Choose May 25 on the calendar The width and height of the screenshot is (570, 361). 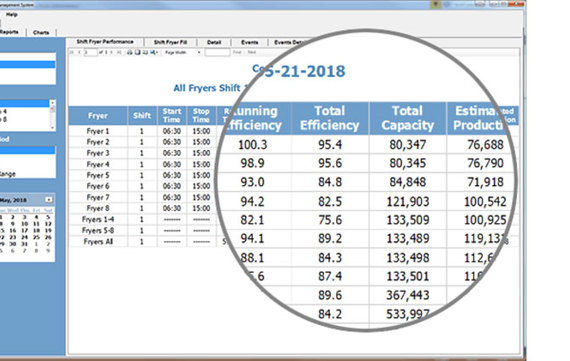point(36,237)
